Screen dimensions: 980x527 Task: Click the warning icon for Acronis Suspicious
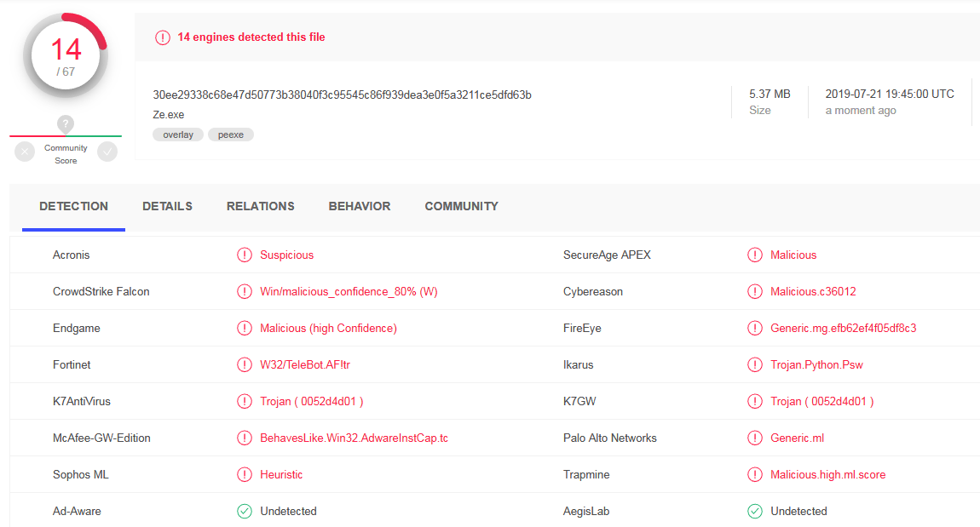coord(245,255)
